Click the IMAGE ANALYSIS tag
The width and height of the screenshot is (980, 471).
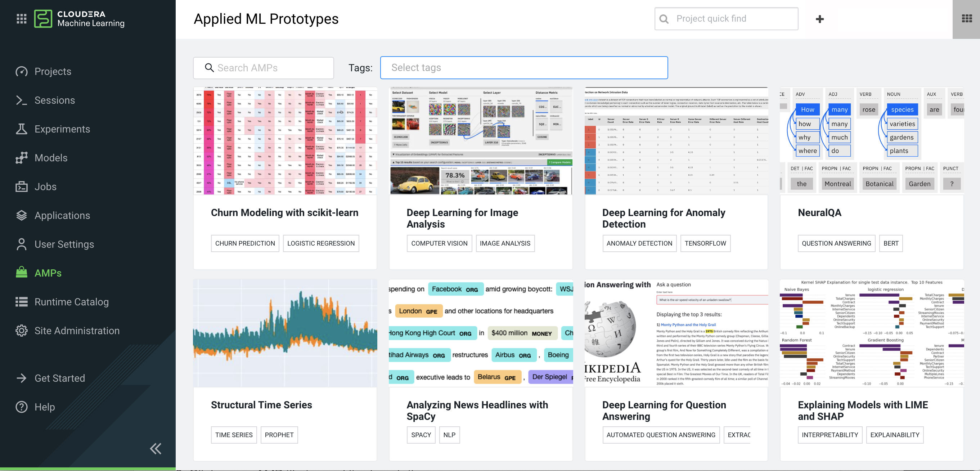[505, 243]
